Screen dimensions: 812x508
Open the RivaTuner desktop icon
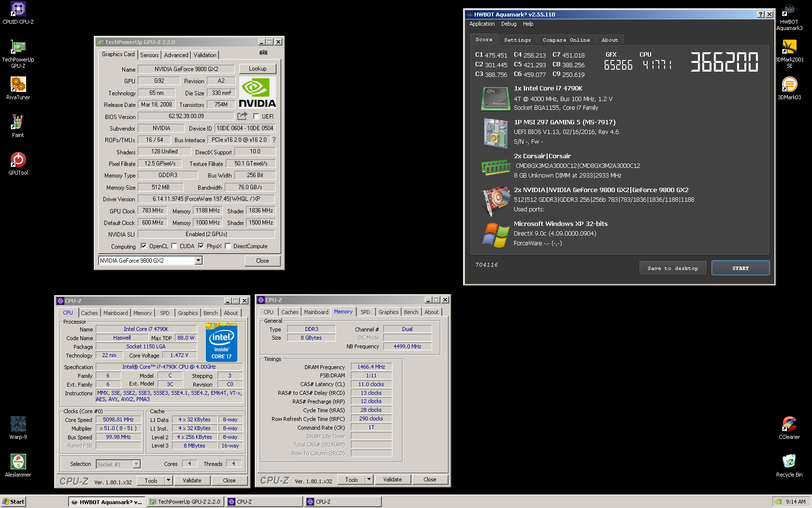click(18, 89)
